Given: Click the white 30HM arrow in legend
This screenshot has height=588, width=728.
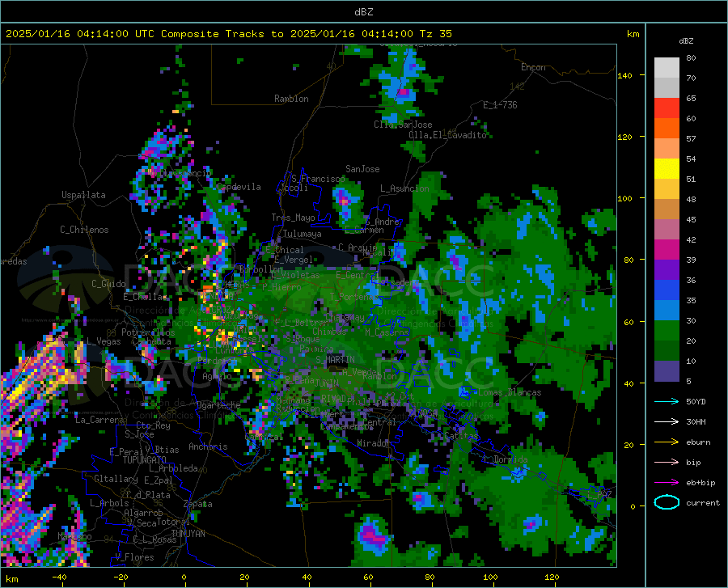Looking at the screenshot, I should click(x=667, y=422).
